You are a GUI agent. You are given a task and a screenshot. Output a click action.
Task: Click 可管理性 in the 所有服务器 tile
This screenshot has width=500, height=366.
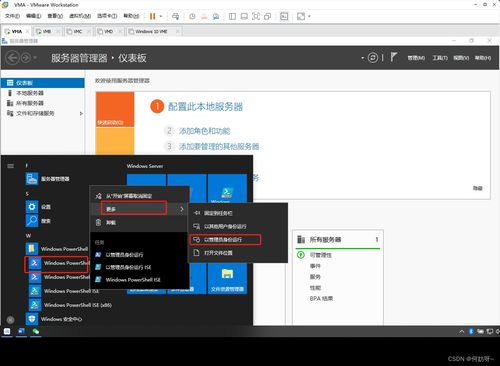click(x=320, y=255)
